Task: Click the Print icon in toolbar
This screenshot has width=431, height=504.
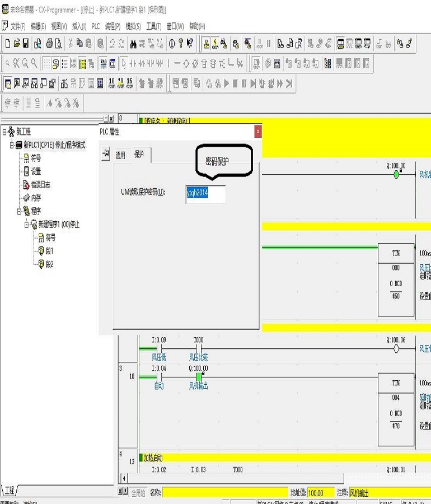Action: click(x=49, y=43)
